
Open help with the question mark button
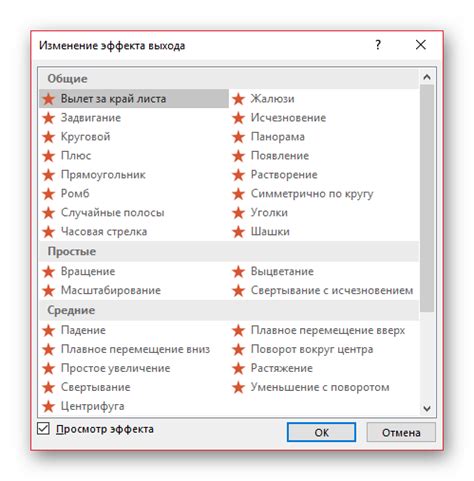(378, 45)
